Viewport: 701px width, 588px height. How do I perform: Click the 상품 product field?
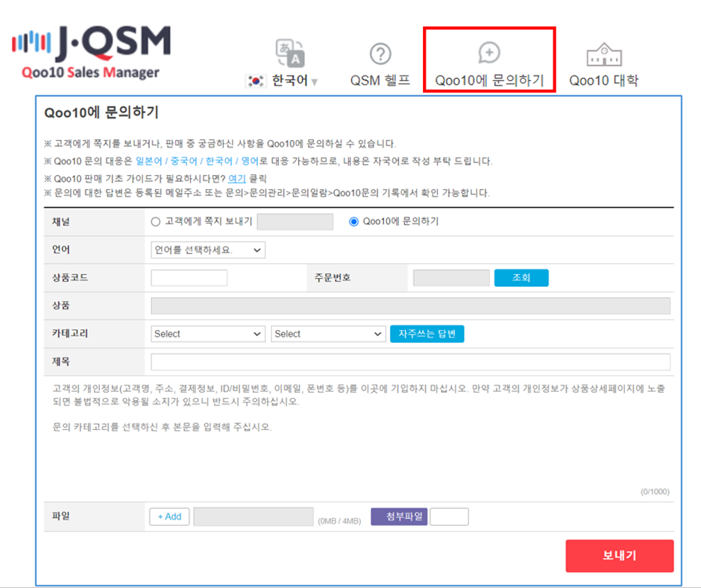click(410, 306)
